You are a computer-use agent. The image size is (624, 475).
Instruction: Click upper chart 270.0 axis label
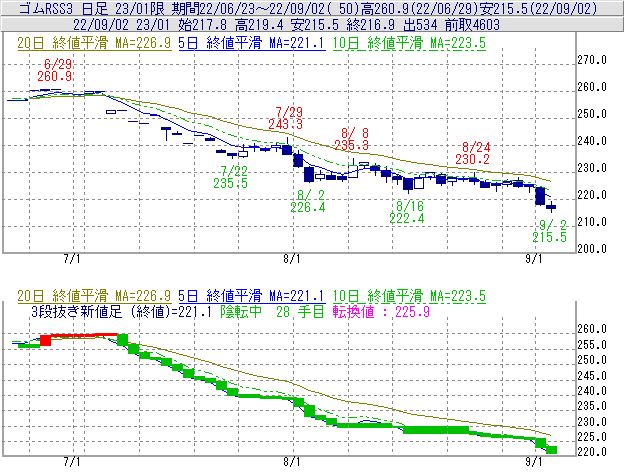tap(592, 60)
